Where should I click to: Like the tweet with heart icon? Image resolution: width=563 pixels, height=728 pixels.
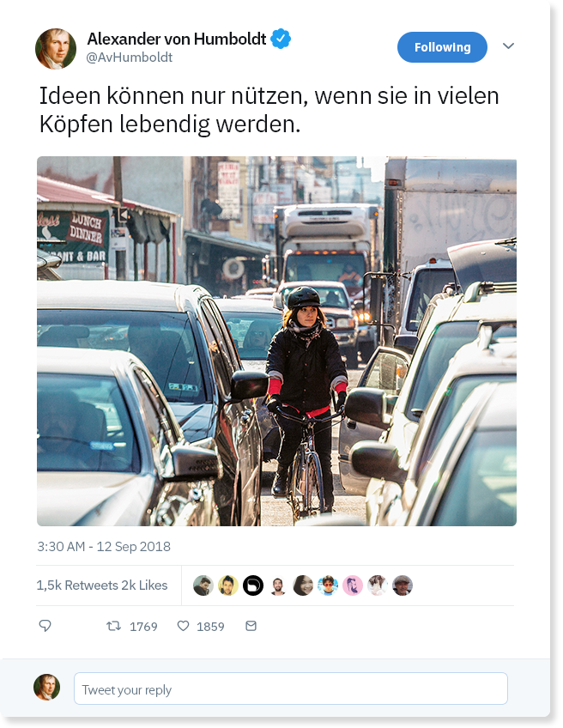[184, 626]
